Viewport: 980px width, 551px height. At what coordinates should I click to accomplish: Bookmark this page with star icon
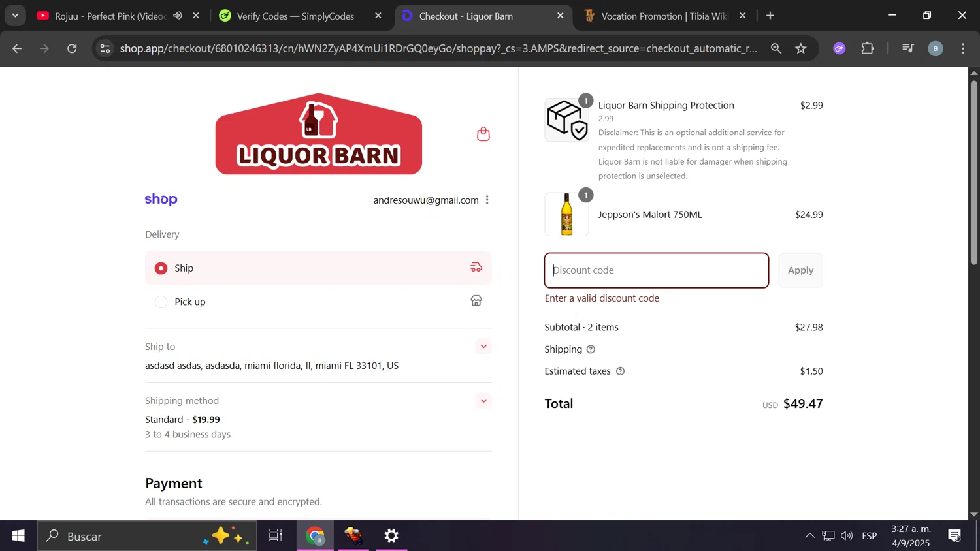tap(801, 48)
